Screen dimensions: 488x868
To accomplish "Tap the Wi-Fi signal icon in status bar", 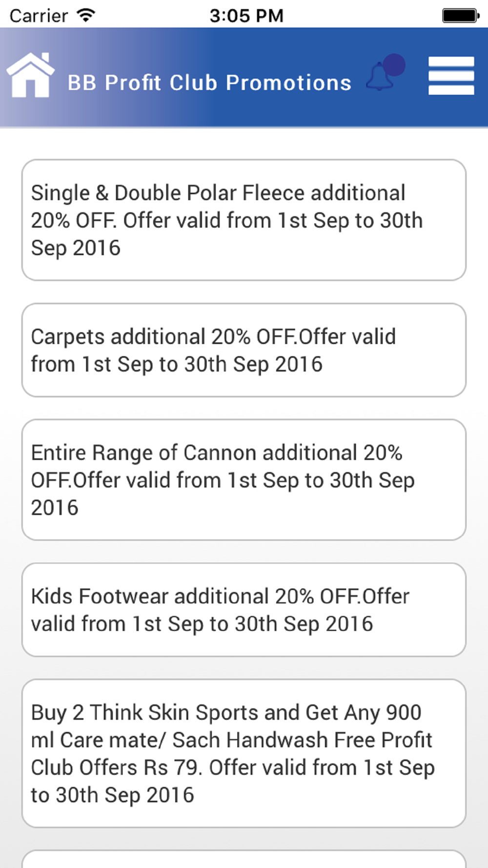I will (x=86, y=15).
